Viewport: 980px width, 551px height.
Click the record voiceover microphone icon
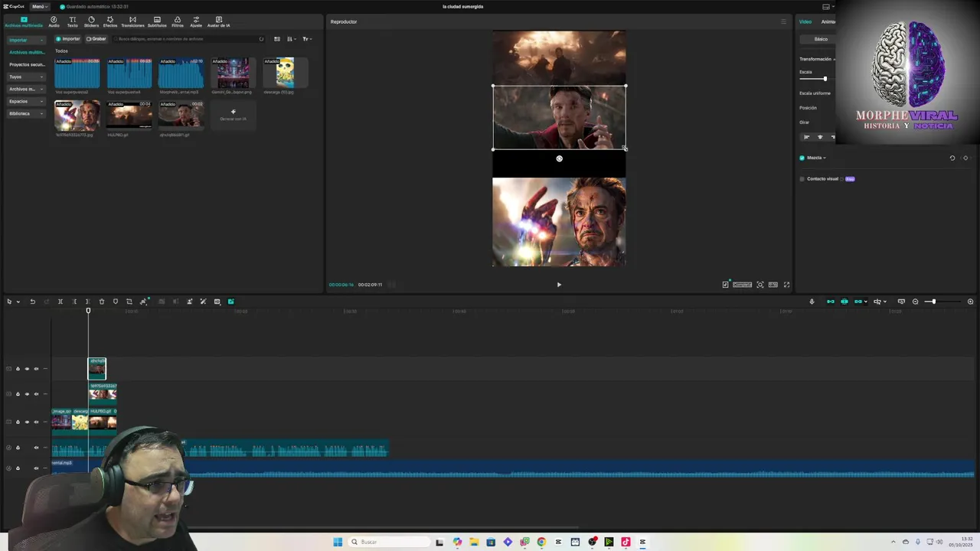click(x=812, y=302)
